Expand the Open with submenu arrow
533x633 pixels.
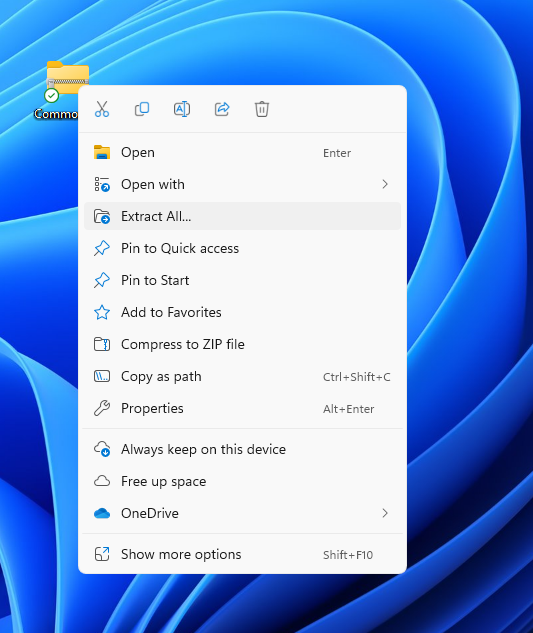tap(385, 184)
